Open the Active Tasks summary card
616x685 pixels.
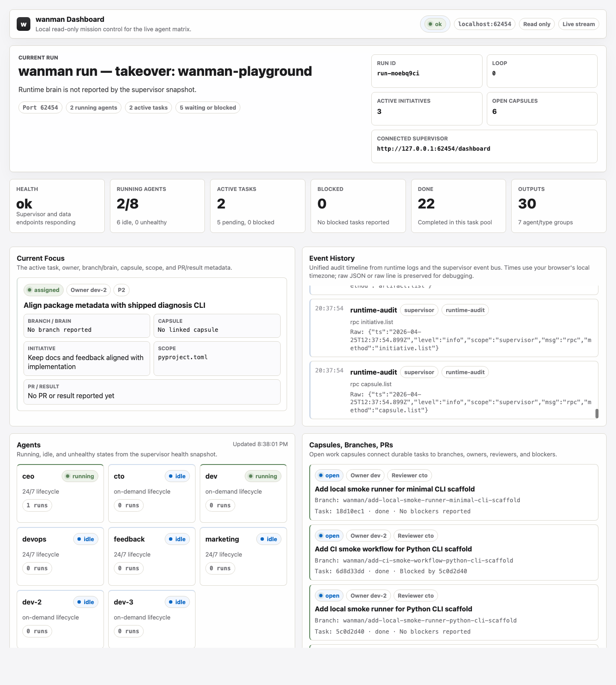click(258, 206)
